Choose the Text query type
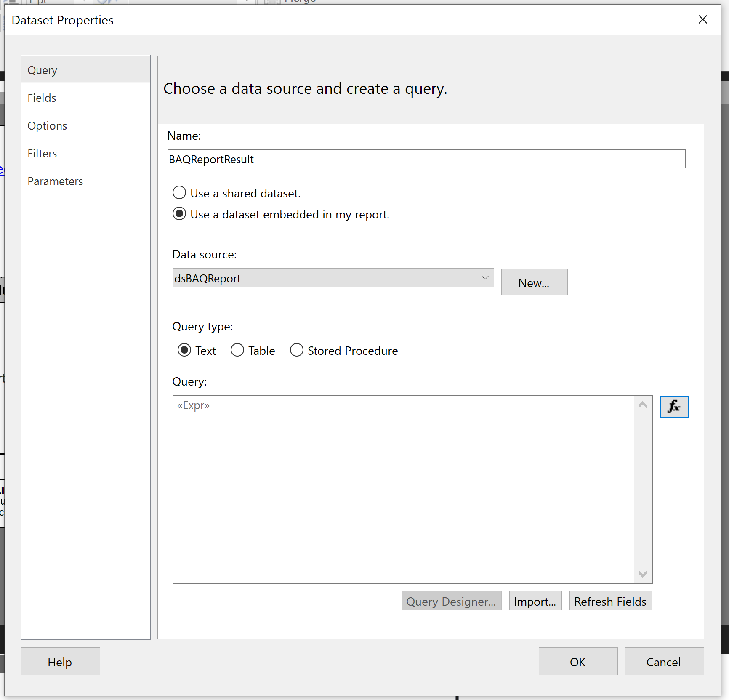 coord(184,350)
